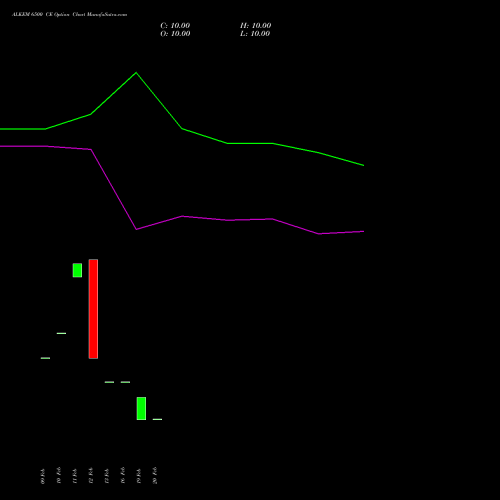The image size is (500, 500).
Task: Click the peak of the green line
Action: point(136,73)
